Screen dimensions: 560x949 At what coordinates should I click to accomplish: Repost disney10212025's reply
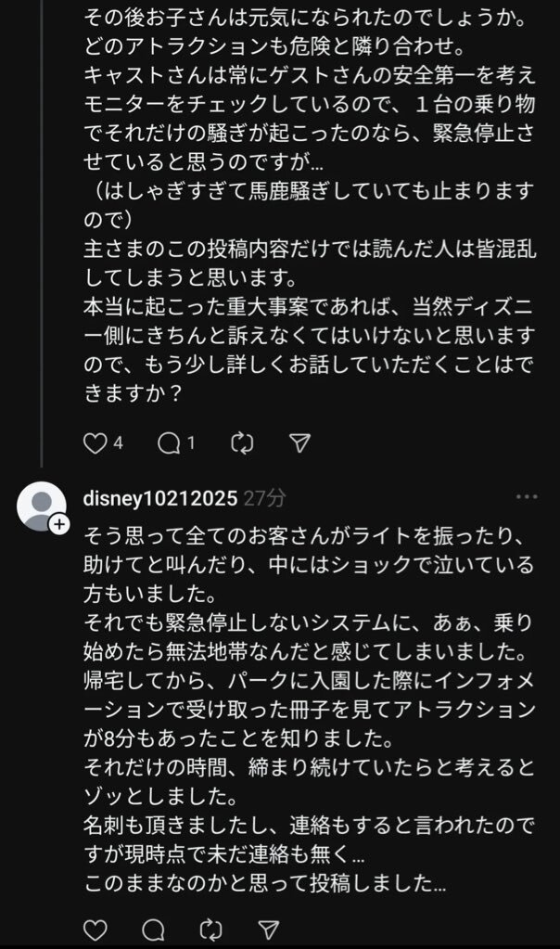tap(210, 929)
